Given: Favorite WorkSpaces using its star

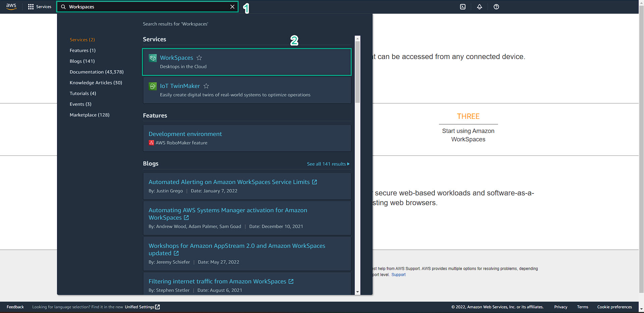Looking at the screenshot, I should click(x=199, y=57).
